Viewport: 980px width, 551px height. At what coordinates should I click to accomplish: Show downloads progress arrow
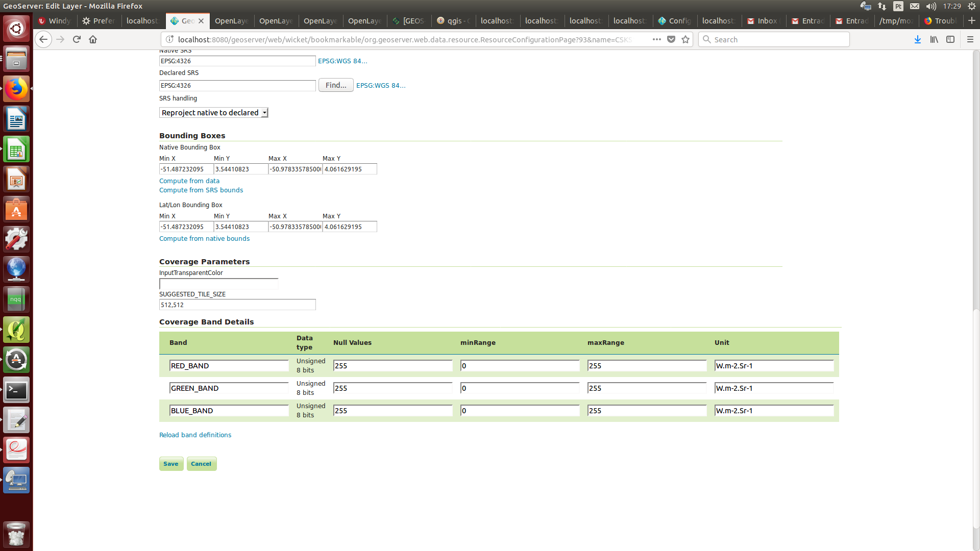918,39
